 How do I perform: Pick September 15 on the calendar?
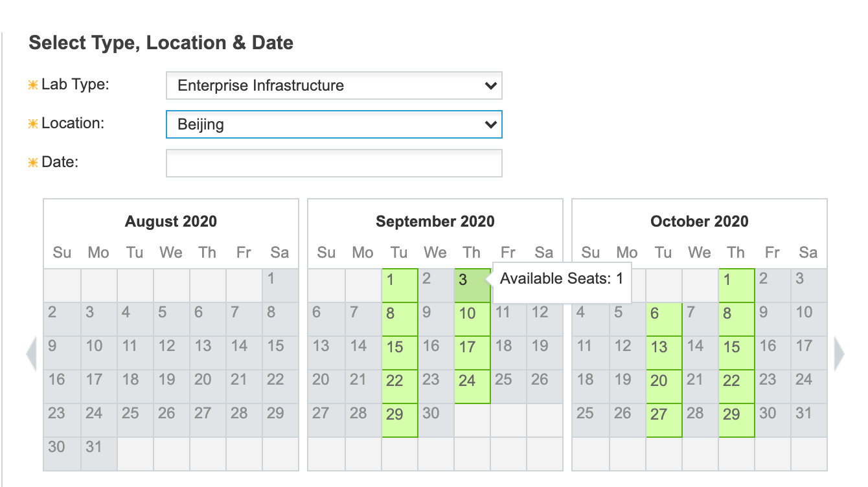click(x=400, y=353)
